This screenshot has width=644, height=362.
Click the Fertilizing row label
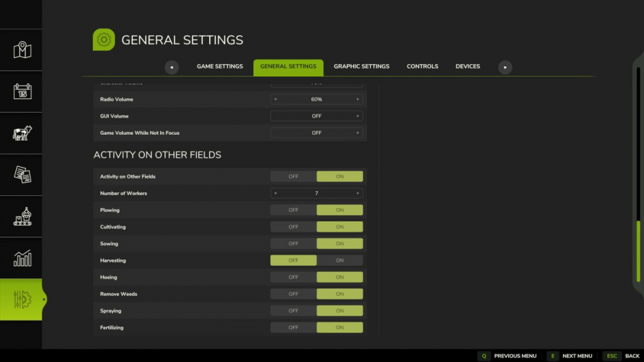coord(112,327)
